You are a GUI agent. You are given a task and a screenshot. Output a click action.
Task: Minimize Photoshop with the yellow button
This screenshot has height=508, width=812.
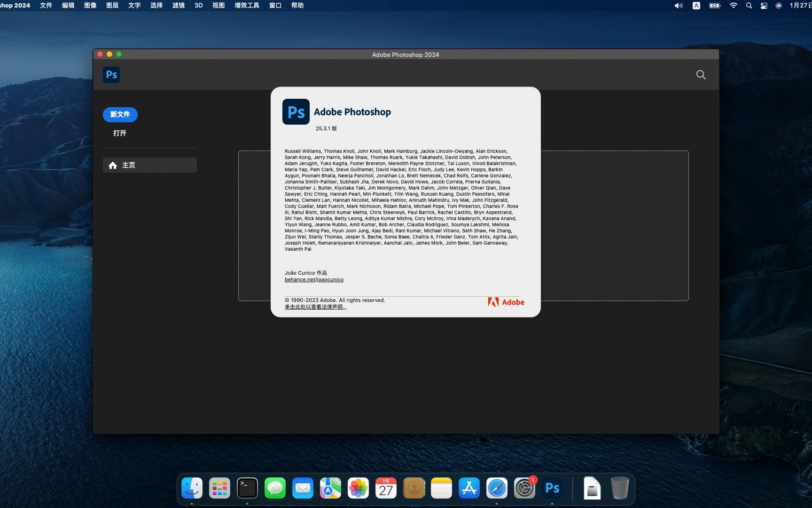click(x=109, y=54)
